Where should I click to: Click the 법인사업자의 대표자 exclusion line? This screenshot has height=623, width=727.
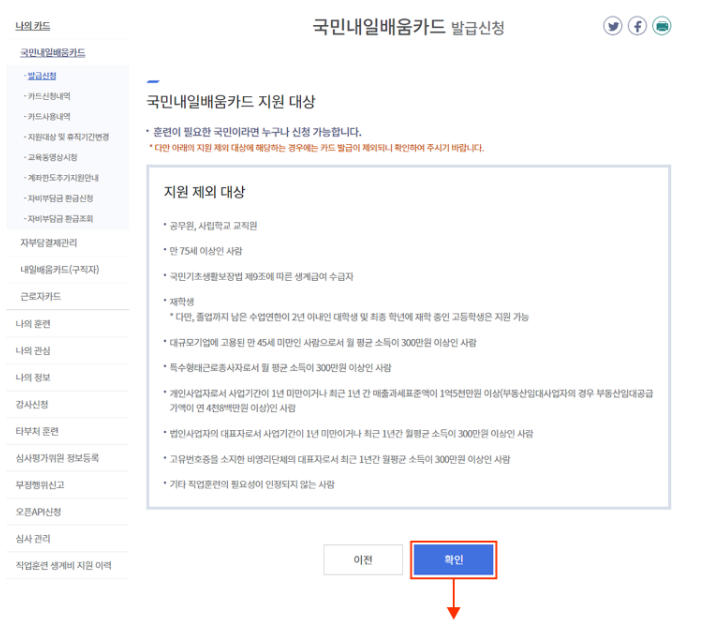351,434
